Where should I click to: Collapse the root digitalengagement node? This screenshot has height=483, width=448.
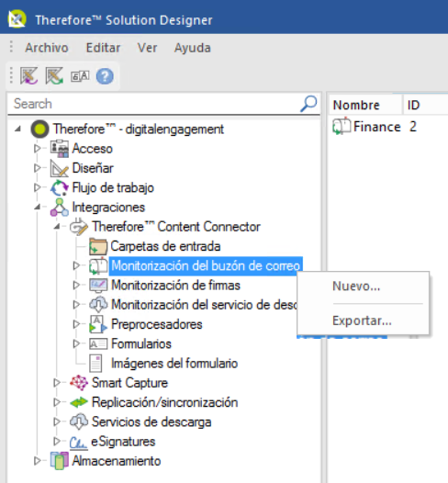(x=17, y=129)
